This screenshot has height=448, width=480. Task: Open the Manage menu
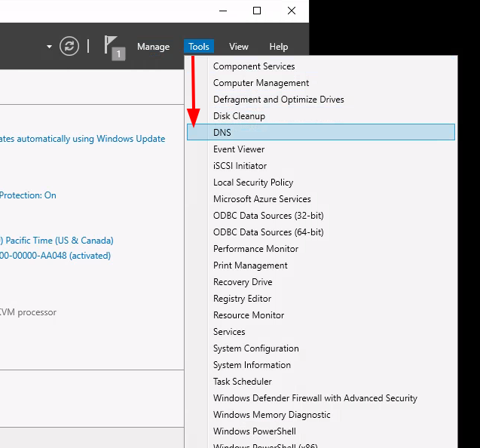click(154, 47)
